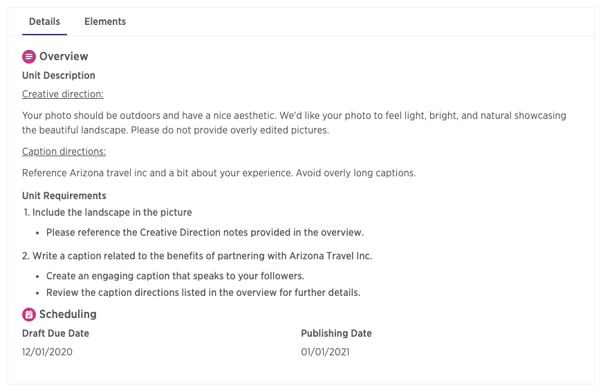Viewport: 603px width, 392px height.
Task: Click the Unit Requirements heading
Action: click(x=64, y=196)
